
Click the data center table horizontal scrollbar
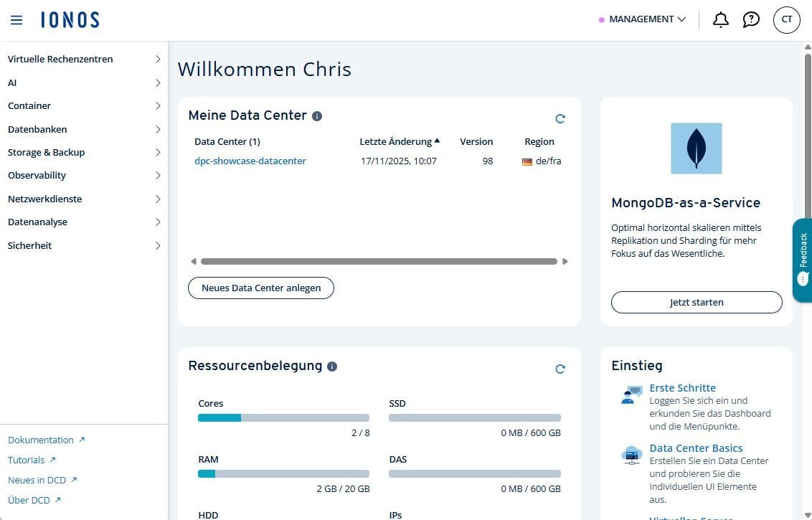click(379, 262)
